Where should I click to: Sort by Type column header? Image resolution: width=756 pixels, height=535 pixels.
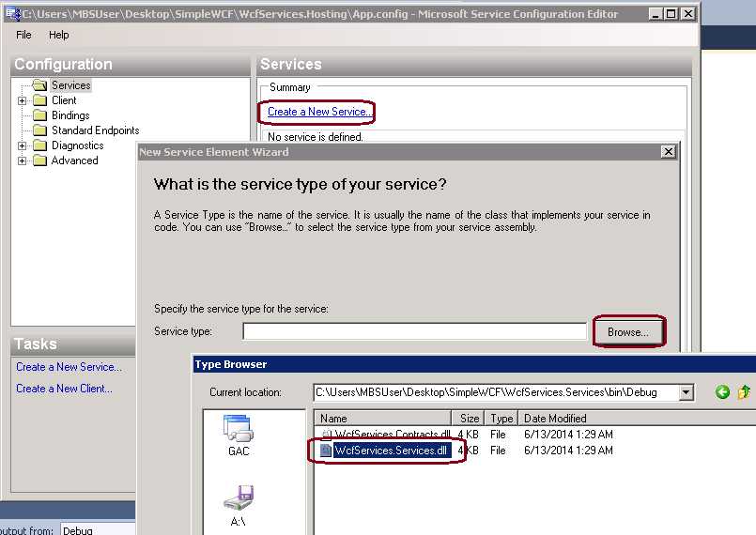tap(501, 419)
